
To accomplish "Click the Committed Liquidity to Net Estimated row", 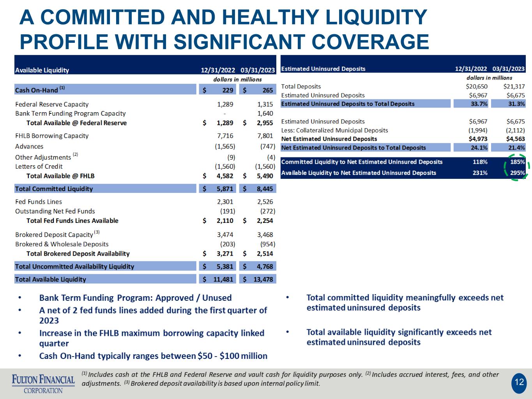I will pyautogui.click(x=403, y=162).
